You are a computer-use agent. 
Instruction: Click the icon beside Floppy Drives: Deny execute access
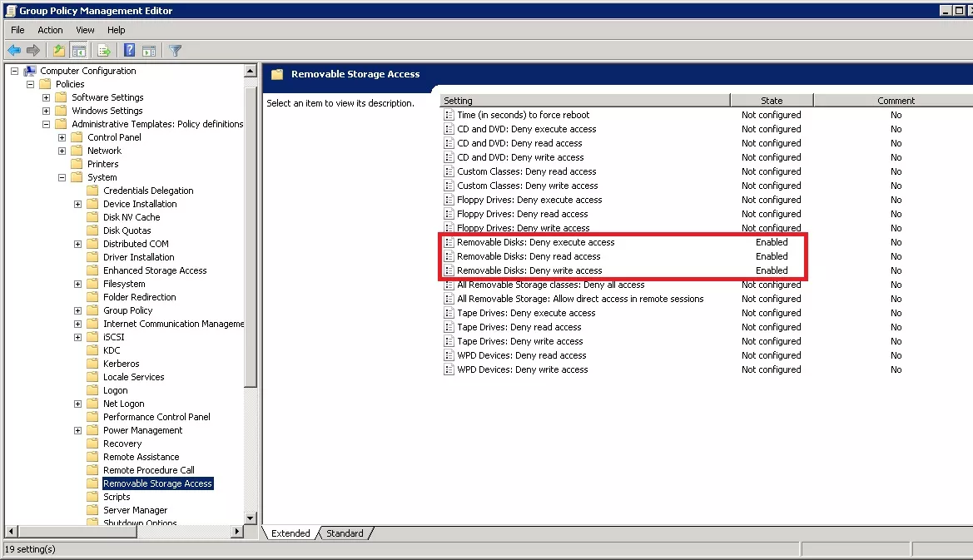(449, 200)
